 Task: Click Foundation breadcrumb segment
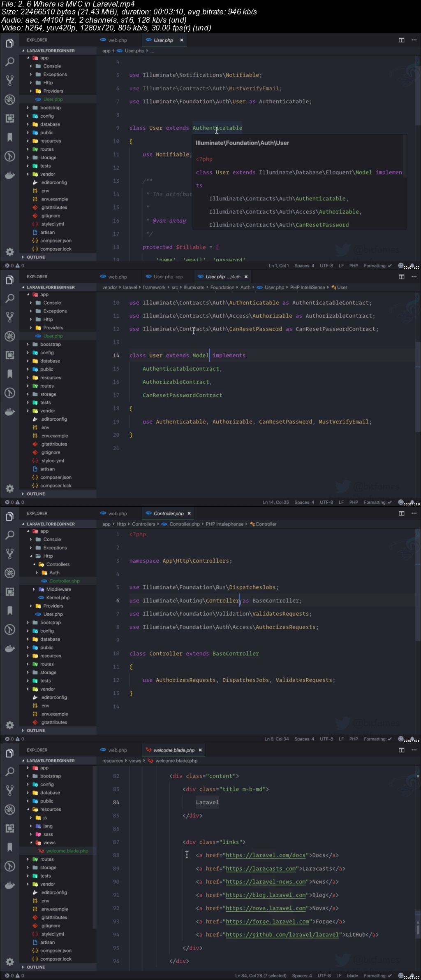click(222, 287)
